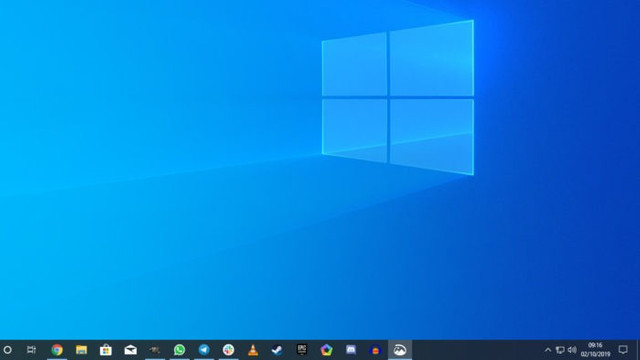Select the active Photos app taskbar button

pos(400,350)
